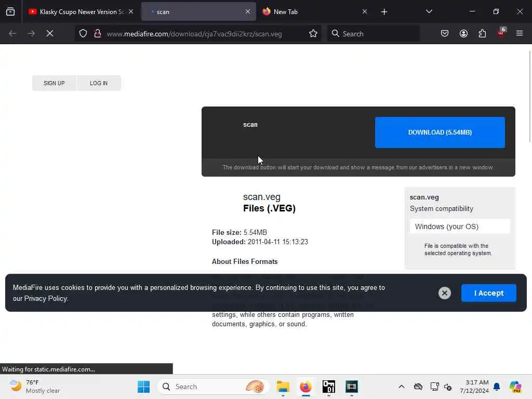This screenshot has width=532, height=399.
Task: Click the SIGN UP button
Action: click(x=54, y=83)
